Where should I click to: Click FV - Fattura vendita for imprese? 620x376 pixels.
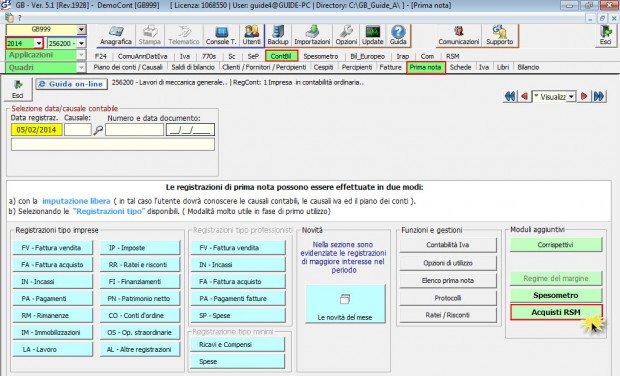pos(52,248)
